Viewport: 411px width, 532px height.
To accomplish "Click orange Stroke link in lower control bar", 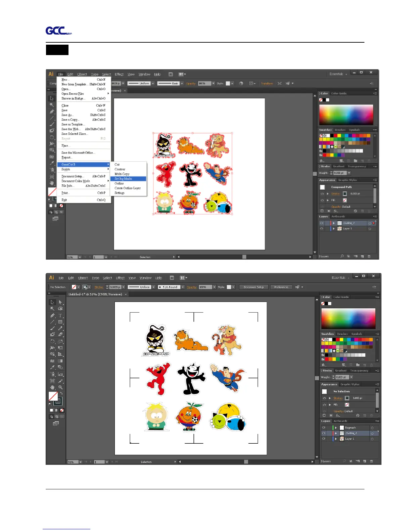I will point(99,287).
